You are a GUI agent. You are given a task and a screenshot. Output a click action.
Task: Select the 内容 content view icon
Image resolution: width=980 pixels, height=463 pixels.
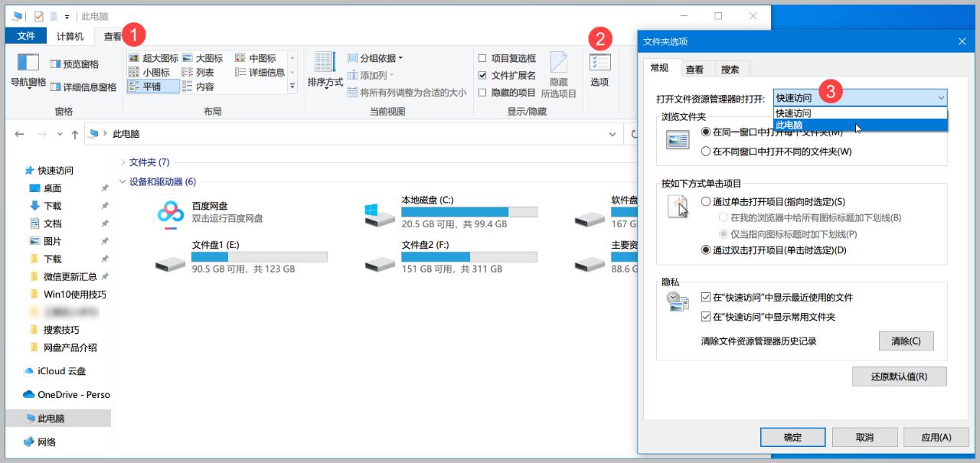[204, 84]
